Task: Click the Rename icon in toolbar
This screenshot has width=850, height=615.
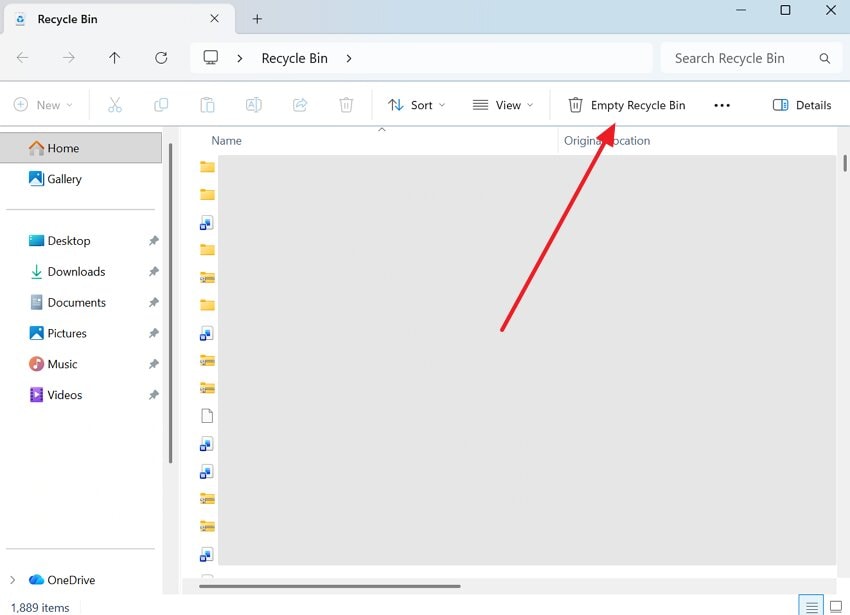Action: (x=254, y=105)
